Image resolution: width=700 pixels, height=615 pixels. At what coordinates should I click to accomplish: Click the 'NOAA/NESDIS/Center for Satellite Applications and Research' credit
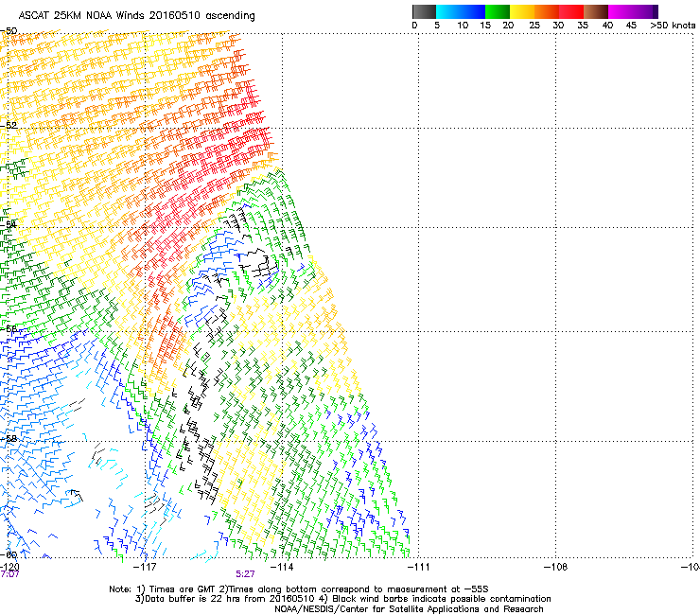[x=409, y=609]
